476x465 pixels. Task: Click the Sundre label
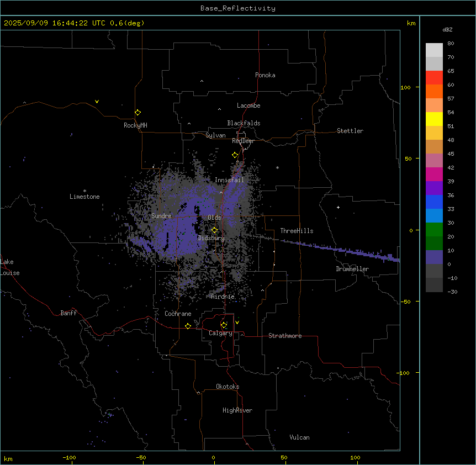(161, 216)
